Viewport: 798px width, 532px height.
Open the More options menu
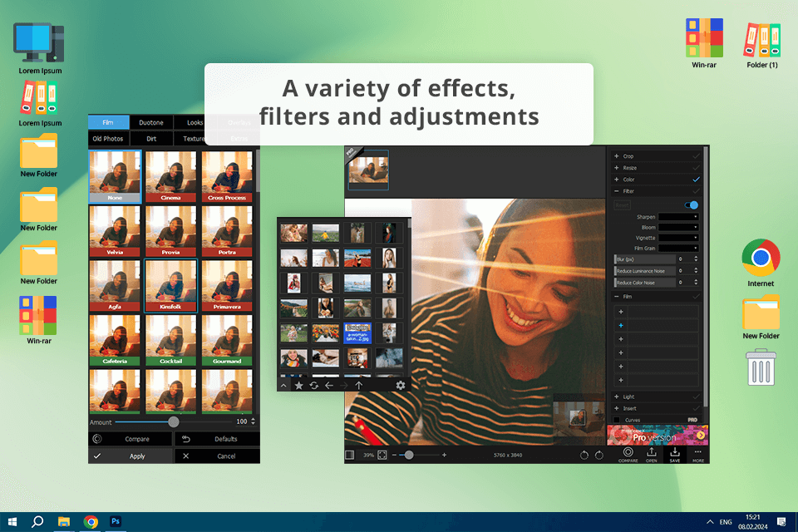tap(697, 454)
